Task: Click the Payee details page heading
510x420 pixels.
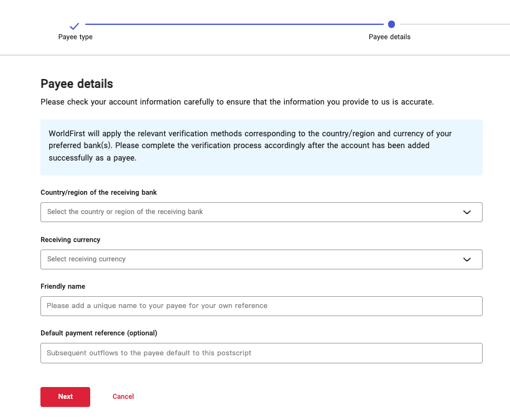Action: tap(76, 83)
